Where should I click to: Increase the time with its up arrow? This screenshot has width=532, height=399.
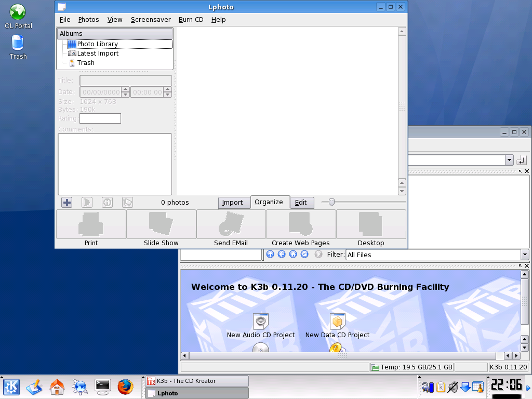tap(167, 89)
